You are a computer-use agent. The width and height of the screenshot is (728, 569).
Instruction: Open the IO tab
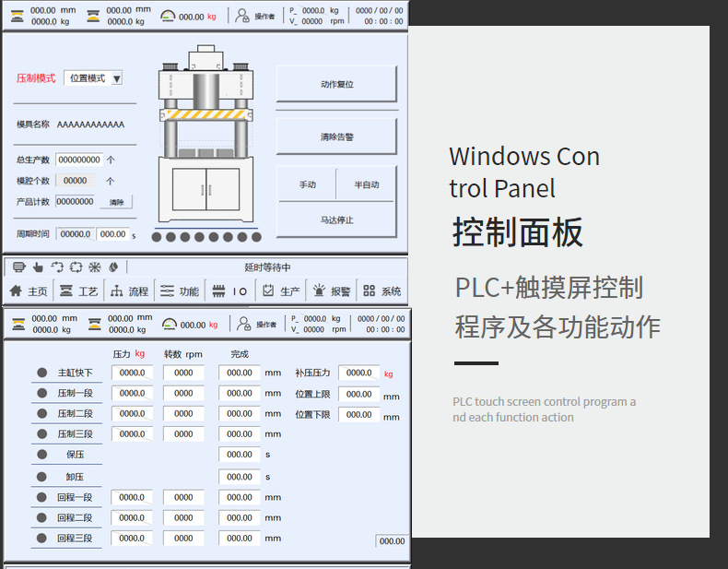[x=229, y=291]
